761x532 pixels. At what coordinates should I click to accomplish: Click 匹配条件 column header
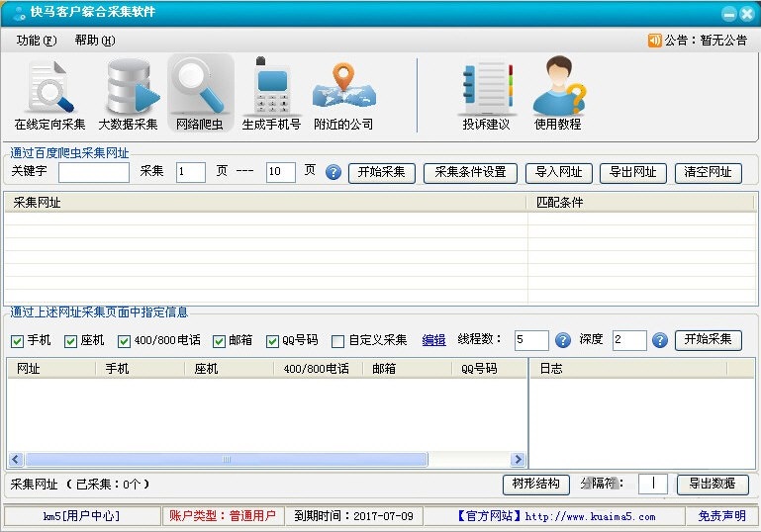click(x=641, y=203)
